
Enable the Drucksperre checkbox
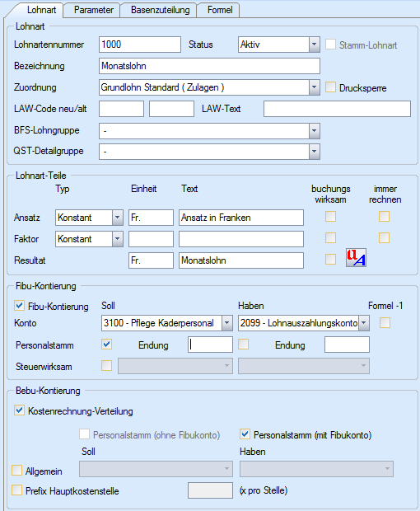[330, 87]
